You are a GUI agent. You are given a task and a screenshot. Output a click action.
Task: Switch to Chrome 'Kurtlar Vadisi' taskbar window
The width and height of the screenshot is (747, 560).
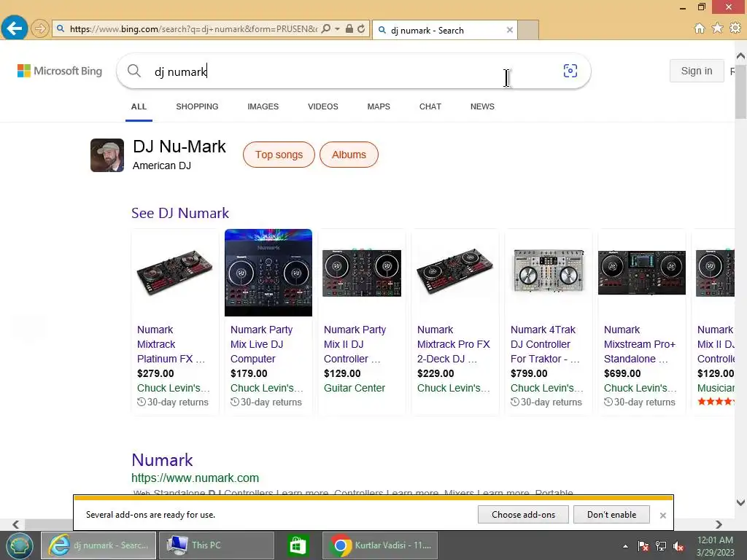[380, 545]
